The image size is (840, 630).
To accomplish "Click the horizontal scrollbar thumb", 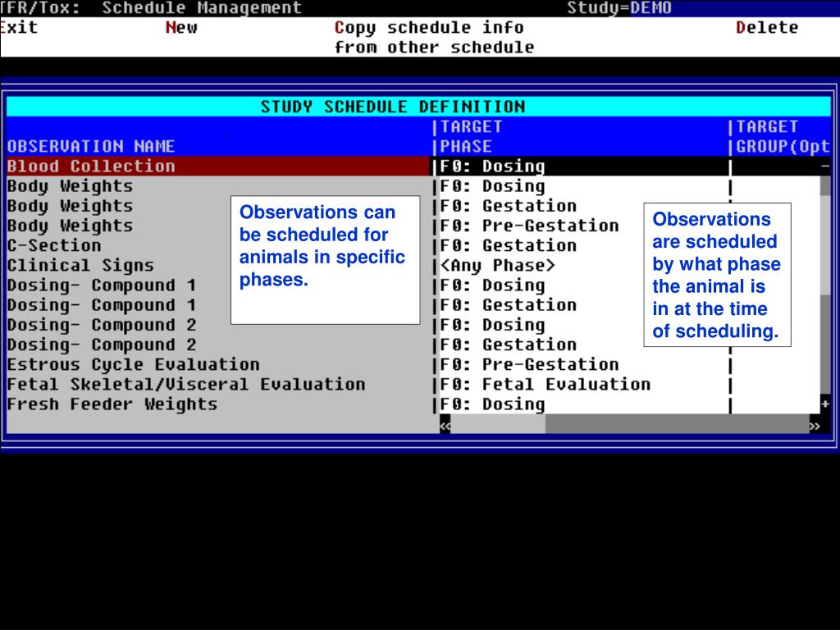I will coord(498,426).
